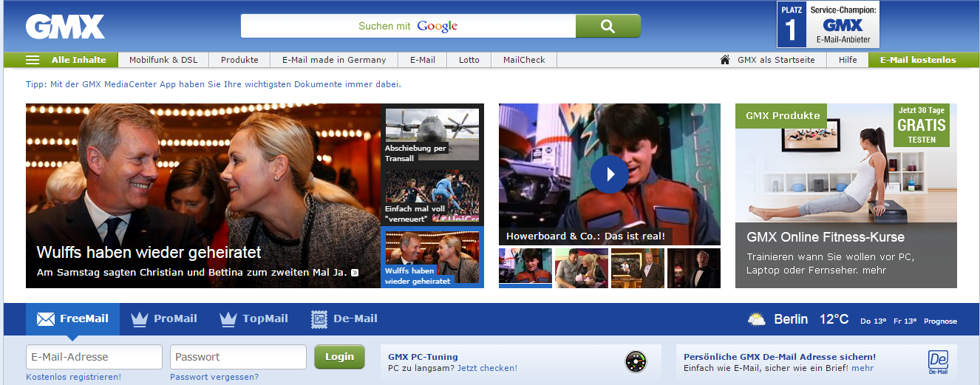Open E-Mail made in Germany
This screenshot has width=980, height=385.
[334, 60]
